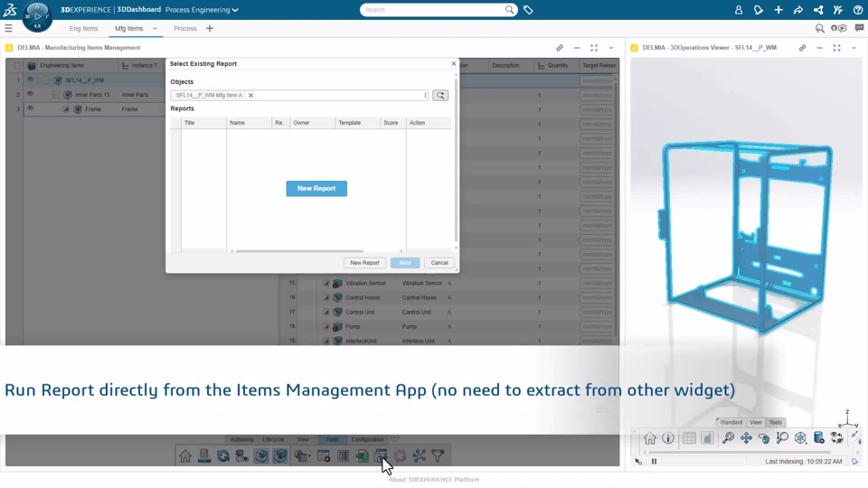Click the database save icon in Mfg toolbar
Viewport: 868px width, 488px height.
click(x=204, y=455)
